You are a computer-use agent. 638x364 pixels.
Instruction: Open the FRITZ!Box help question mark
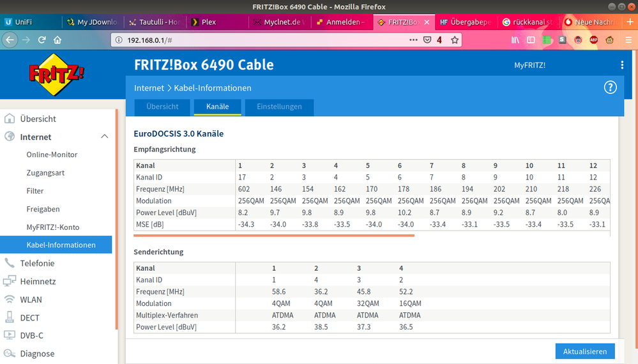coord(610,87)
